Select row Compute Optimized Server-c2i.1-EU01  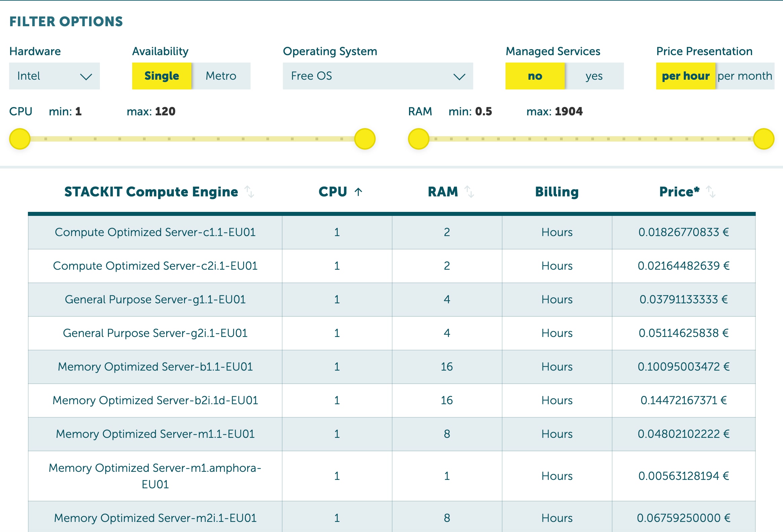coord(392,266)
